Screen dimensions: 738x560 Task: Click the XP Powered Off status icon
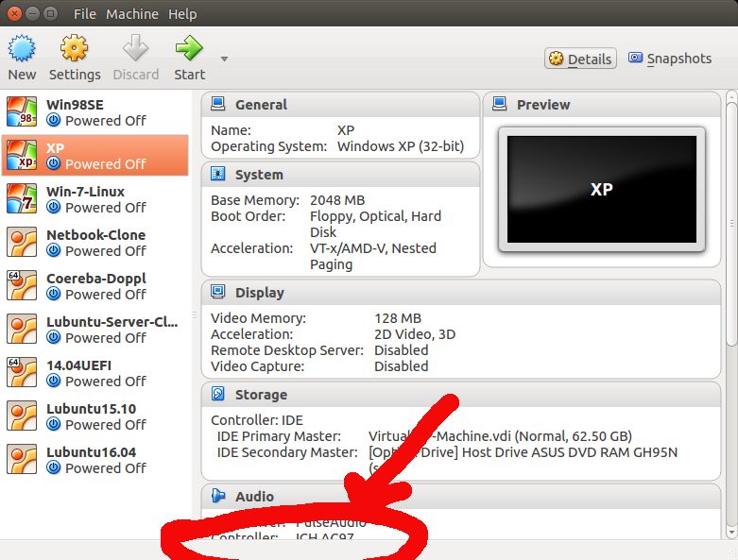(x=54, y=163)
